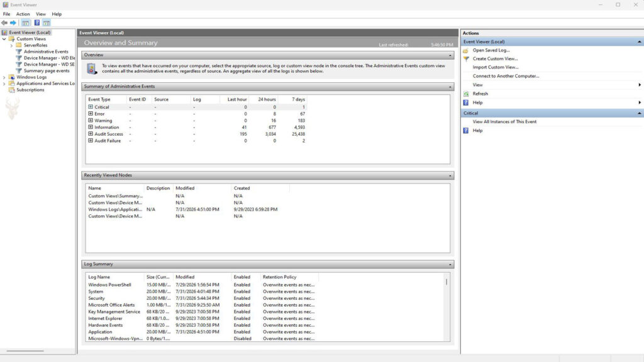Click the Overview information icon

[x=92, y=69]
